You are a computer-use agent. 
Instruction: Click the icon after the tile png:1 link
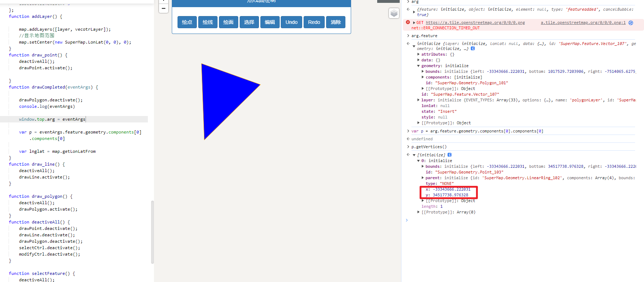[631, 22]
